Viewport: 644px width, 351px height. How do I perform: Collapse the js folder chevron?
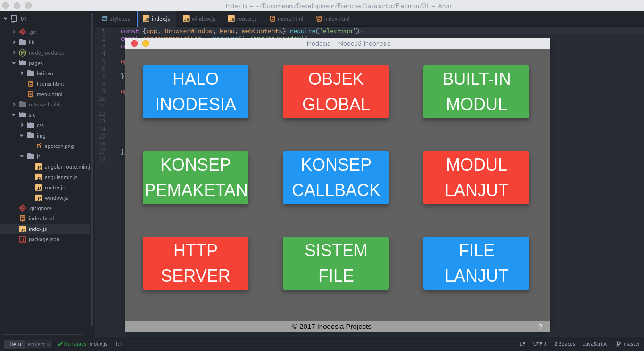(x=22, y=156)
